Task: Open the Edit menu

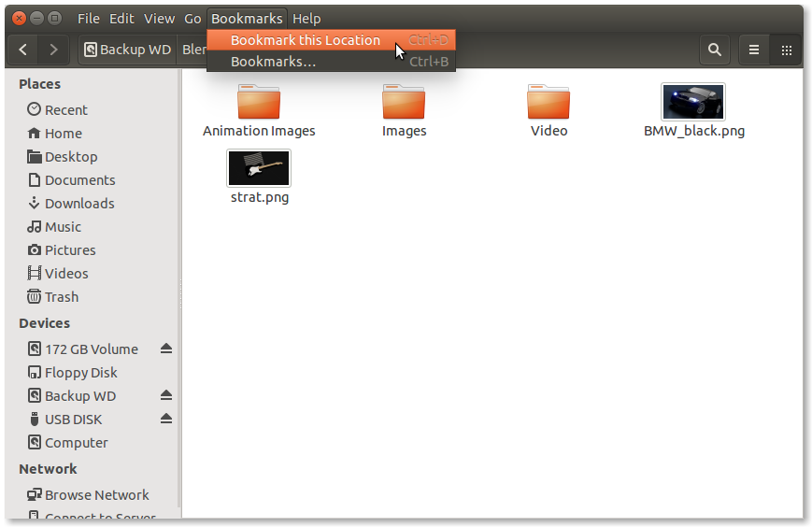Action: point(121,19)
